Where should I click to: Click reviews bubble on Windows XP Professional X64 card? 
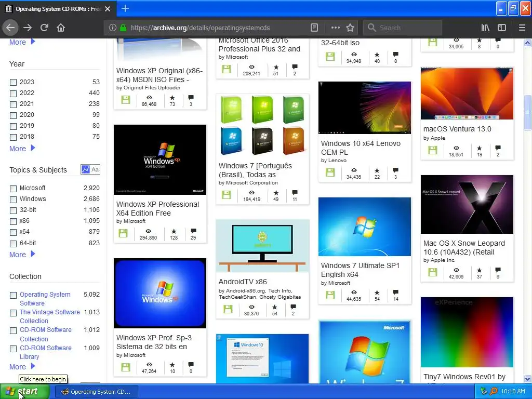point(193,231)
